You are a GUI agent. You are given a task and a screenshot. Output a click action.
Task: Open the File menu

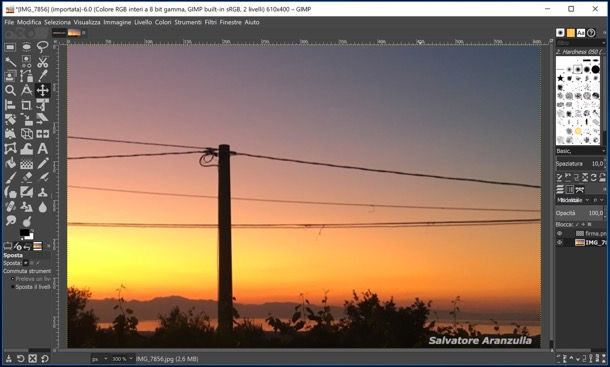click(x=9, y=22)
